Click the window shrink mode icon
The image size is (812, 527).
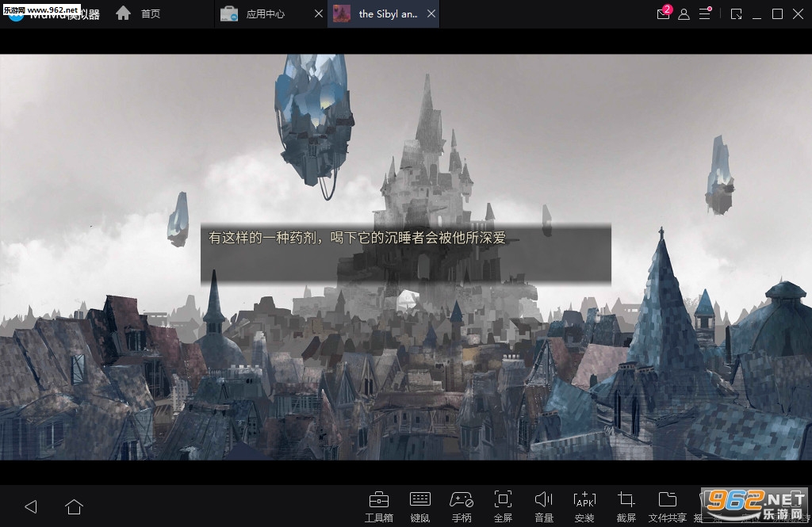pos(737,14)
